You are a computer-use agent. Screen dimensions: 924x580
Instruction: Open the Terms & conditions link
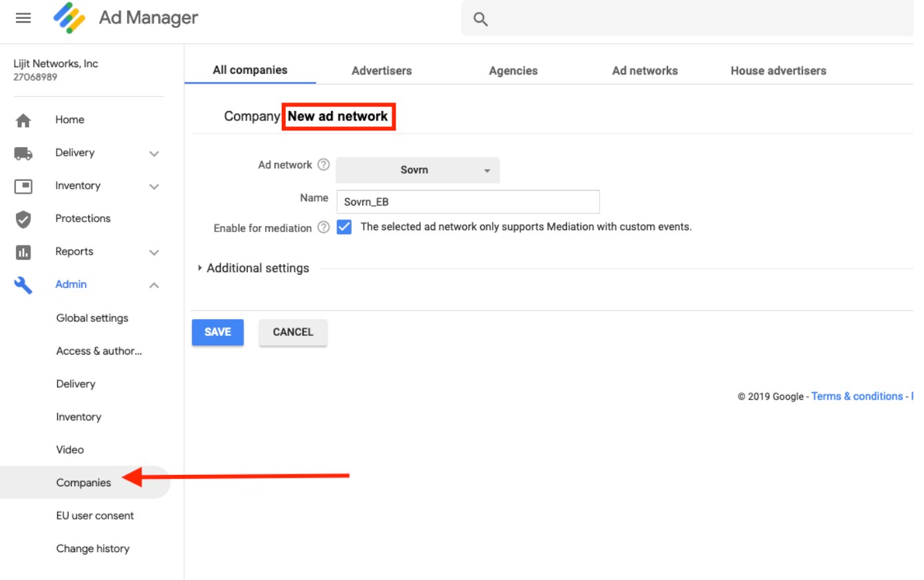pos(857,396)
